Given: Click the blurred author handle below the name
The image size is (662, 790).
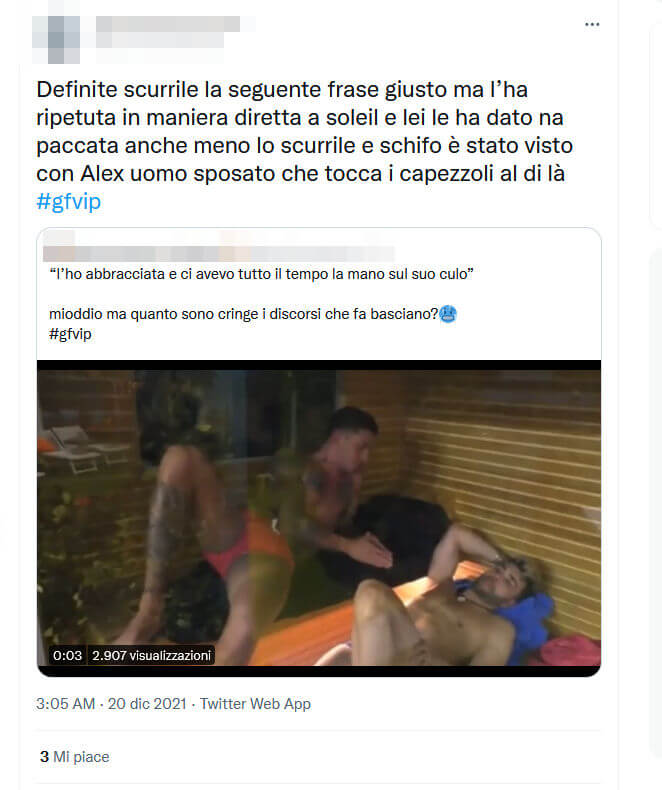Looking at the screenshot, I should tap(160, 40).
